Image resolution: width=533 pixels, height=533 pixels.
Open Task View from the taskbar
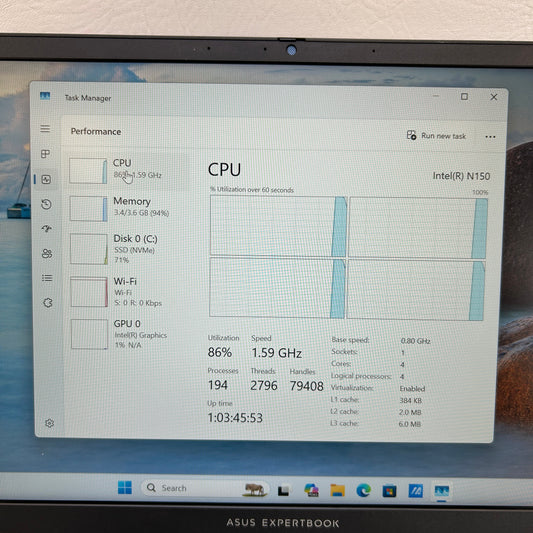(283, 490)
